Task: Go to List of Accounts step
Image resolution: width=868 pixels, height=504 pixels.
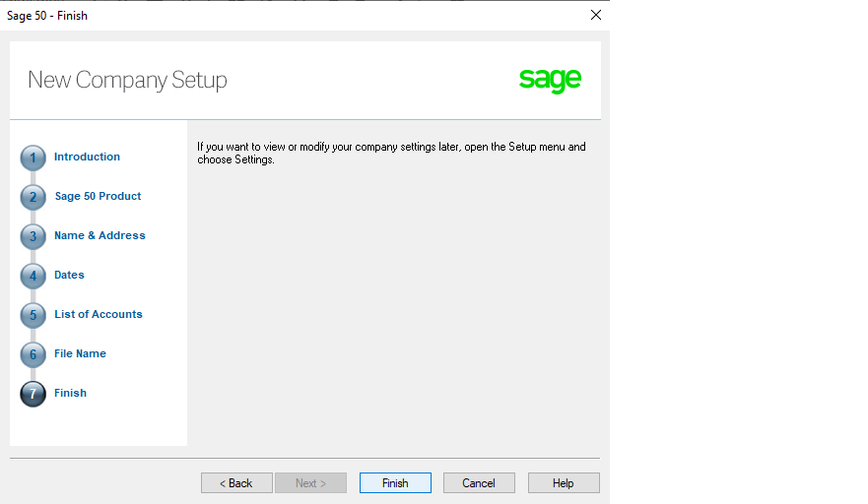Action: [x=98, y=314]
